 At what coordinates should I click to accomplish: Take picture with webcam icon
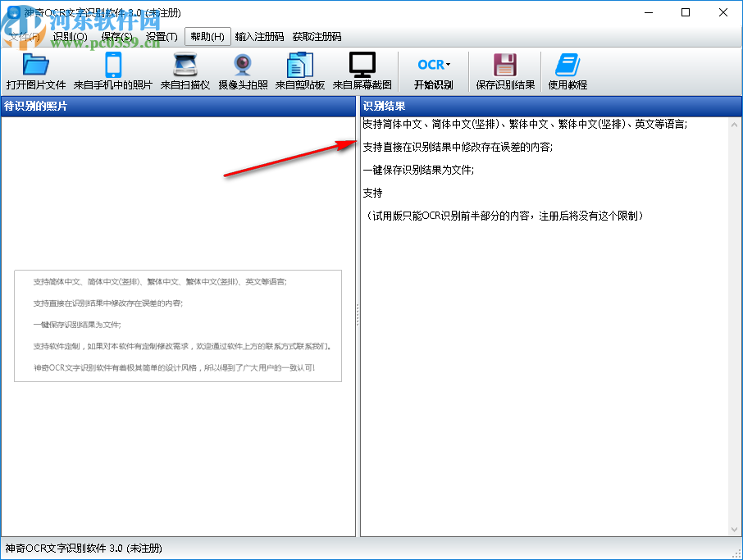(243, 71)
